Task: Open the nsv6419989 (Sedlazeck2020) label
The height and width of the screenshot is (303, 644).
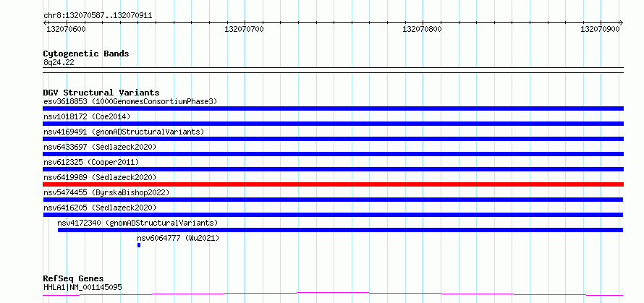Action: pyautogui.click(x=100, y=177)
